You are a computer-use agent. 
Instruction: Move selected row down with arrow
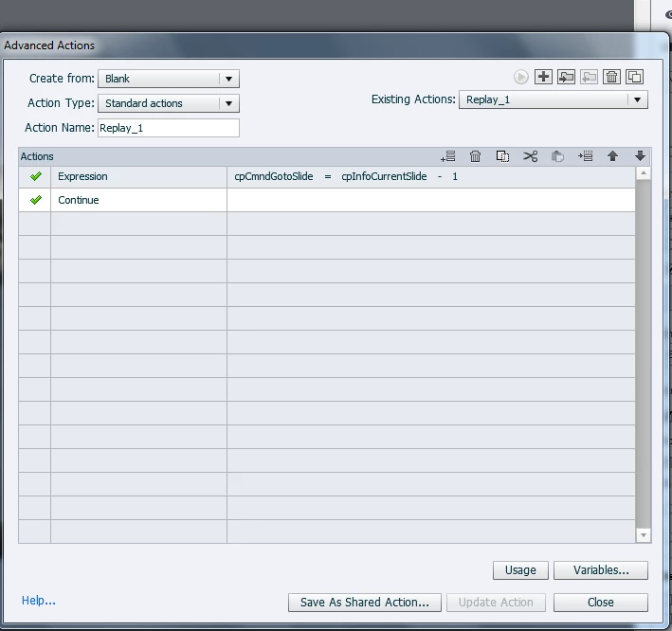[640, 156]
